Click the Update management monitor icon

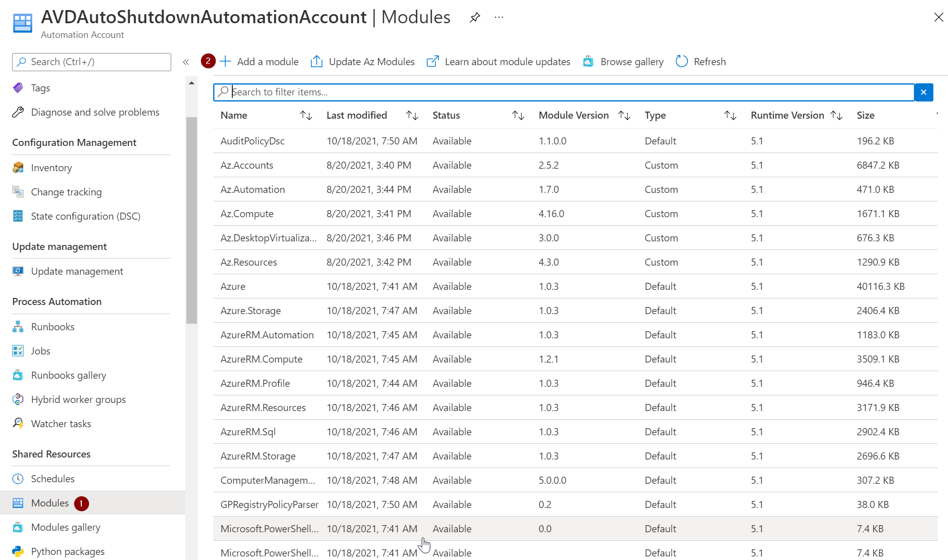pos(18,271)
